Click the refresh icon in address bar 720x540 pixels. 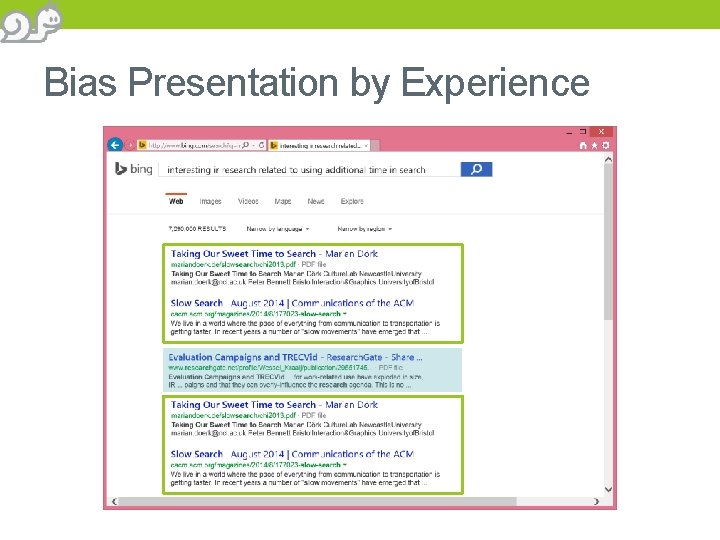(261, 145)
